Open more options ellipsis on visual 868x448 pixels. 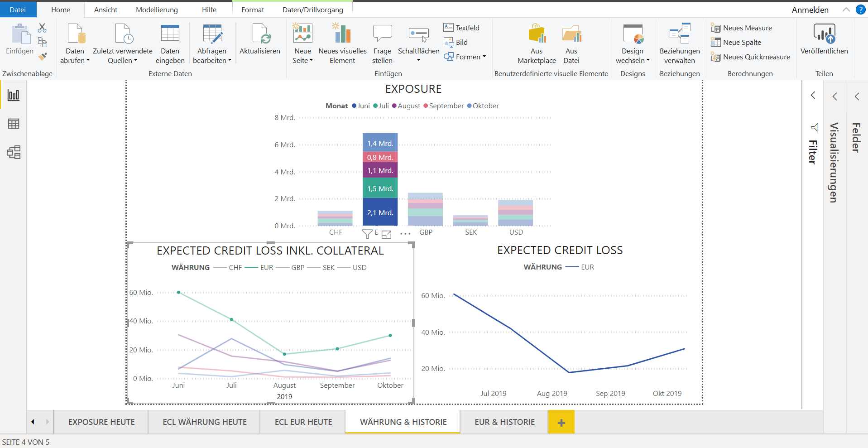(405, 234)
